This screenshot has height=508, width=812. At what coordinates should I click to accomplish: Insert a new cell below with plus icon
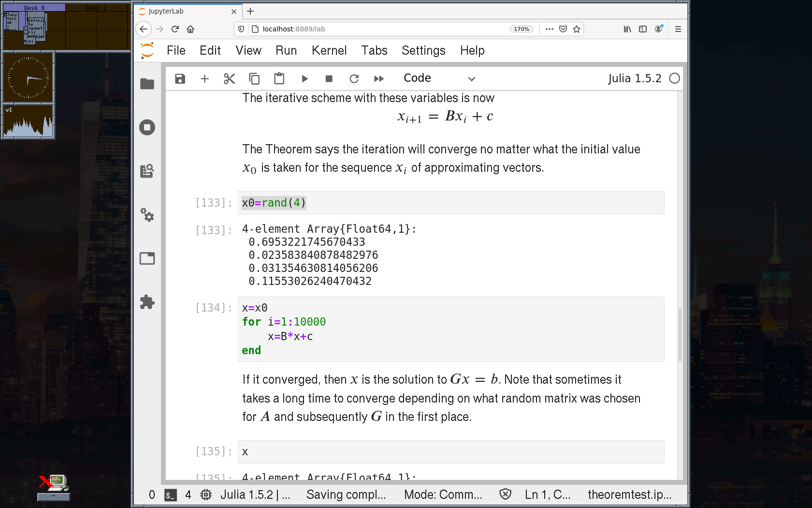pos(204,79)
